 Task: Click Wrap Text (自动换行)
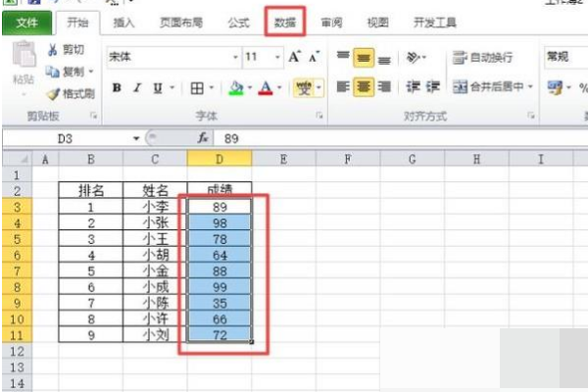(x=482, y=58)
